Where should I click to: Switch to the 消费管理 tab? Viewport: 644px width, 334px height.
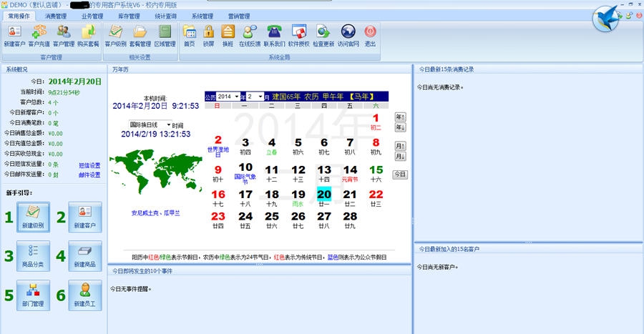[55, 16]
